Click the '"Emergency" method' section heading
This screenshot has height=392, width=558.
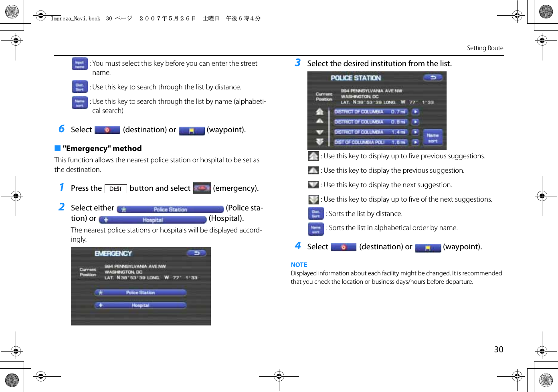[102, 149]
